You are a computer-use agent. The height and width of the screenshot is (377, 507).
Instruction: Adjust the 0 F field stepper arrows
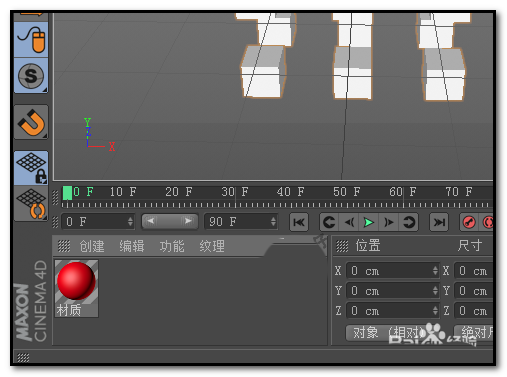pyautogui.click(x=130, y=222)
